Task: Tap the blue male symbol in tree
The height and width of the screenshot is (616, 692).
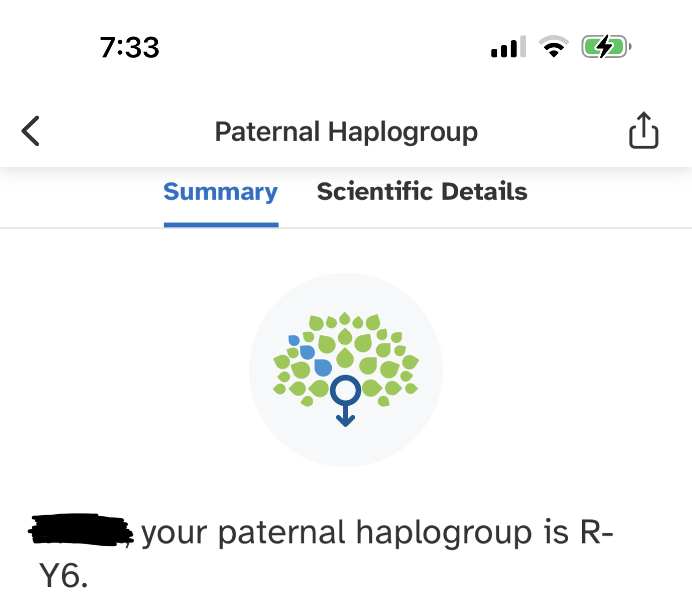Action: point(345,400)
